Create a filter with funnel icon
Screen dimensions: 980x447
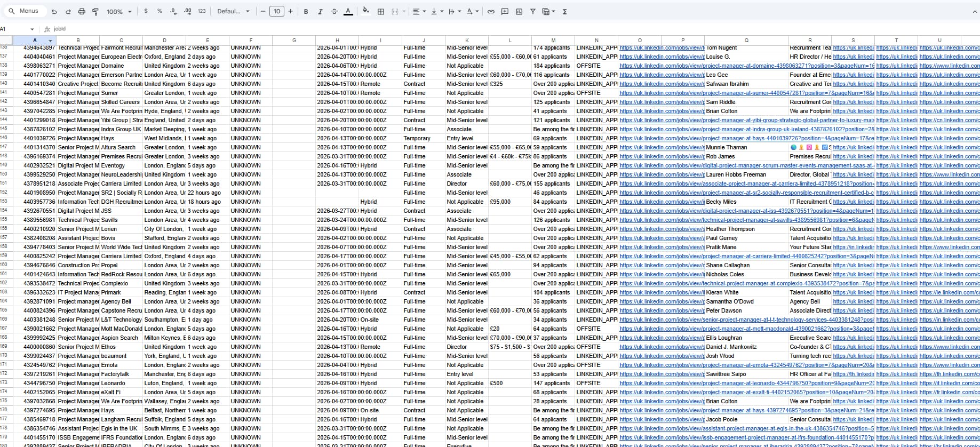[x=532, y=11]
